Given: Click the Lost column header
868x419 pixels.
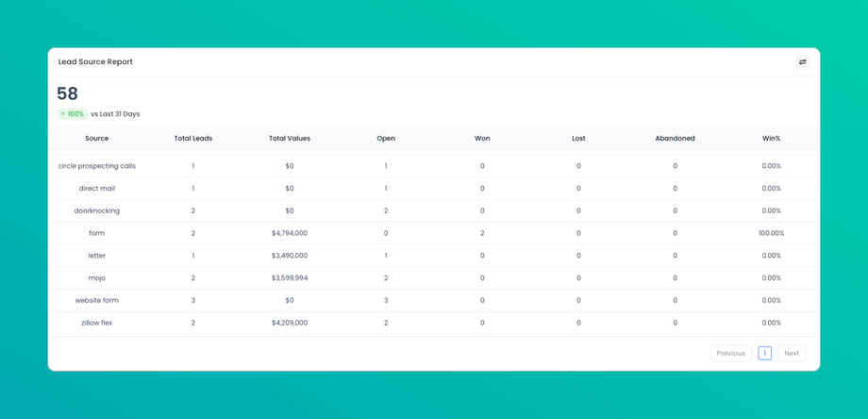Looking at the screenshot, I should (578, 139).
